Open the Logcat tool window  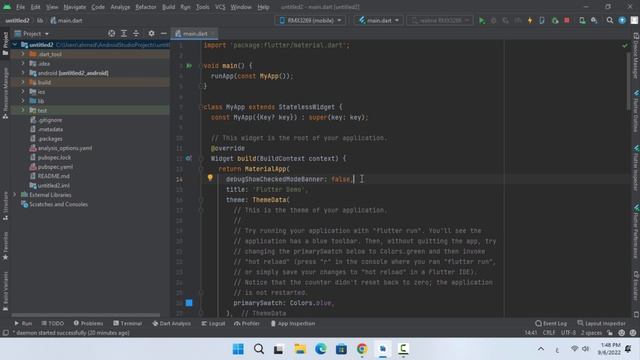(213, 323)
